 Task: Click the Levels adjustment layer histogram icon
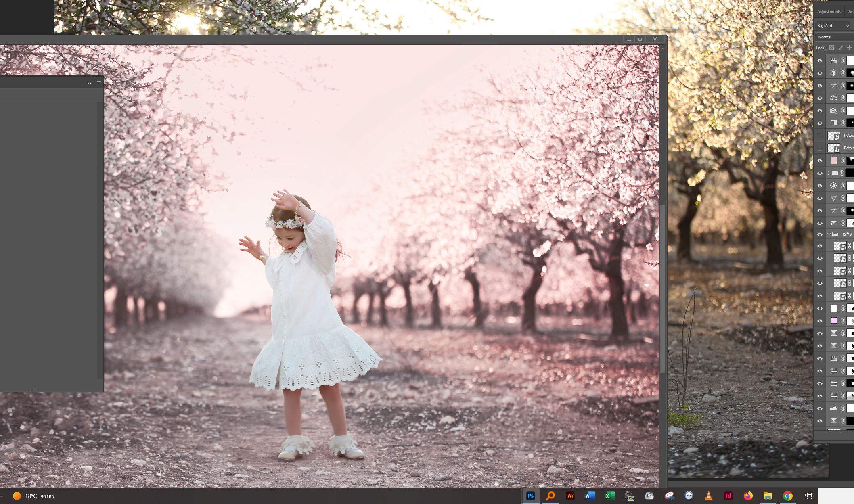click(x=833, y=408)
